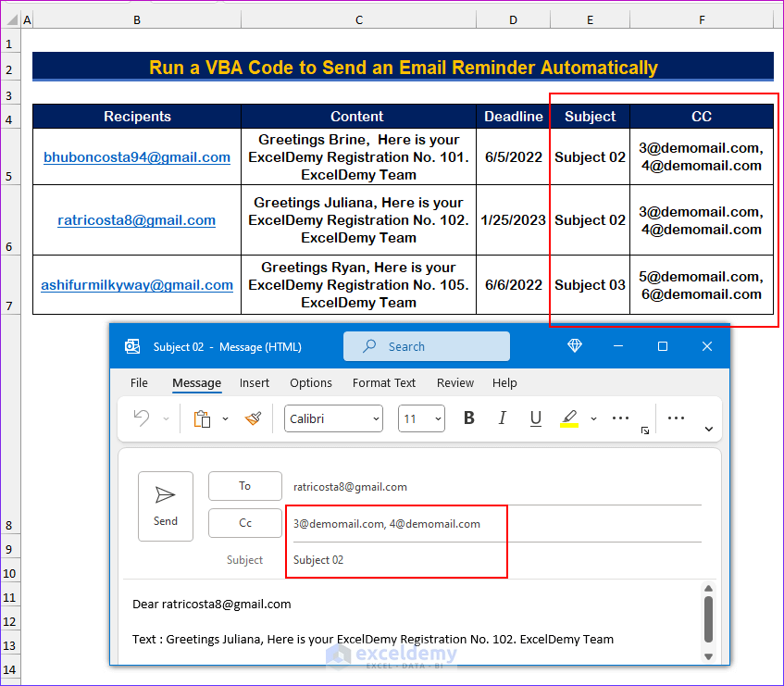The height and width of the screenshot is (686, 784).
Task: Open the Format Text tab
Action: tap(384, 383)
